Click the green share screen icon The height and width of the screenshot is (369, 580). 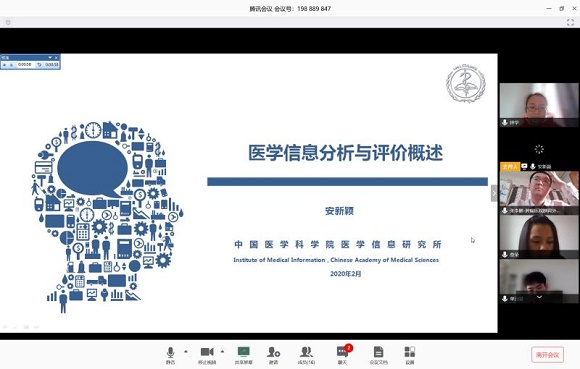[243, 352]
